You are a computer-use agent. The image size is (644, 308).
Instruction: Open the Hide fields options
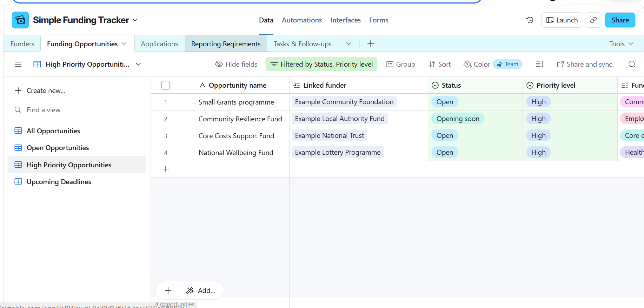click(x=236, y=64)
